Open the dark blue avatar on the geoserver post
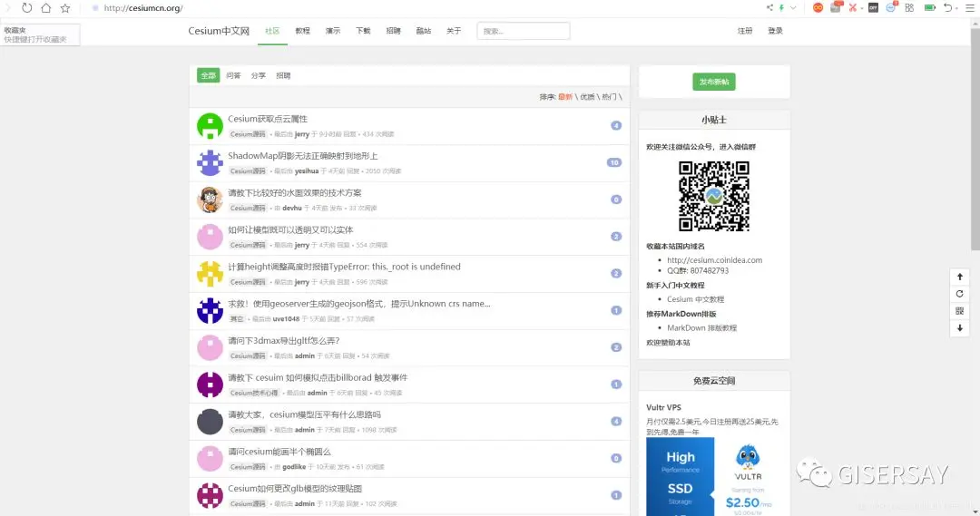The image size is (980, 516). click(x=210, y=310)
